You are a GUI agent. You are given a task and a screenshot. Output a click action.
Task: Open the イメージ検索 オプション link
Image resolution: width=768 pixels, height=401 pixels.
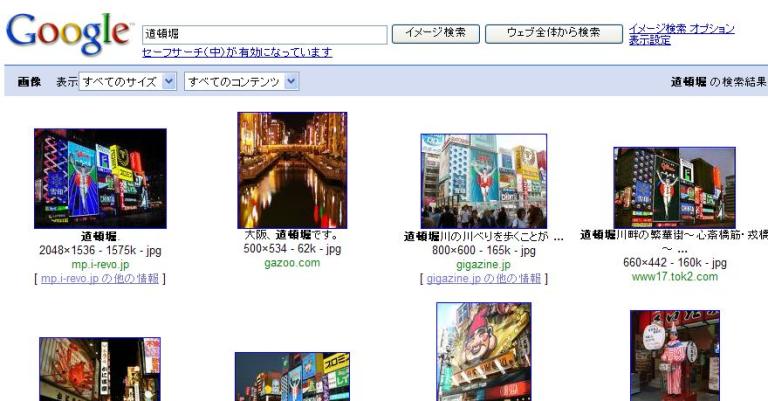coord(682,28)
